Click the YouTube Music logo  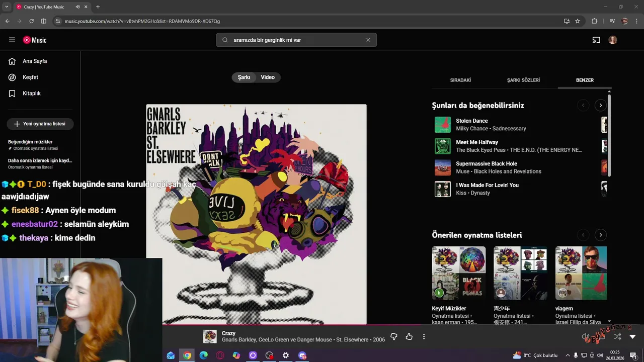point(35,40)
